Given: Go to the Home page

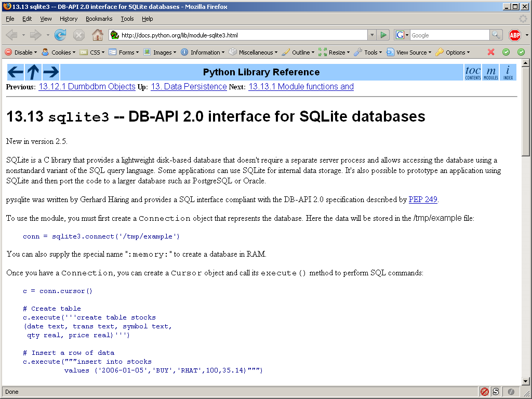Looking at the screenshot, I should pyautogui.click(x=97, y=35).
